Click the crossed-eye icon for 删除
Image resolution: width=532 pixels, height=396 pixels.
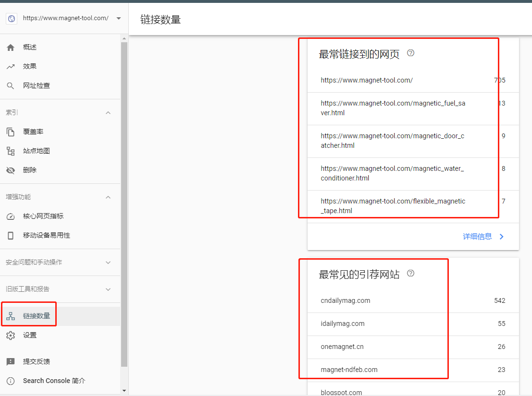11,170
